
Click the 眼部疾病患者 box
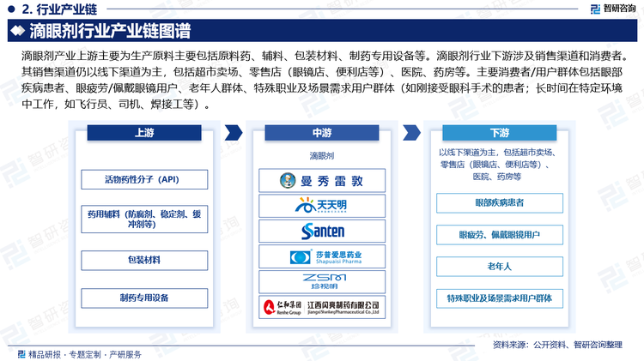point(500,203)
